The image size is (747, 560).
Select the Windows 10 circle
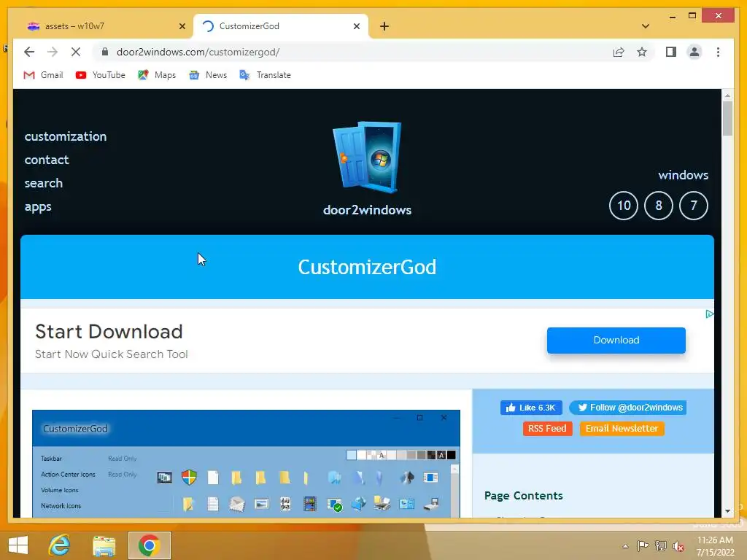[x=623, y=206]
